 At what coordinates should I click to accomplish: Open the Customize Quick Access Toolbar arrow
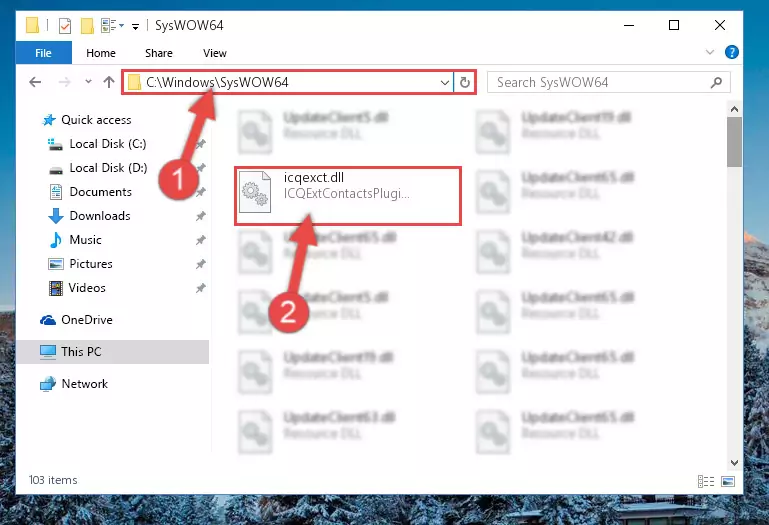tap(135, 26)
